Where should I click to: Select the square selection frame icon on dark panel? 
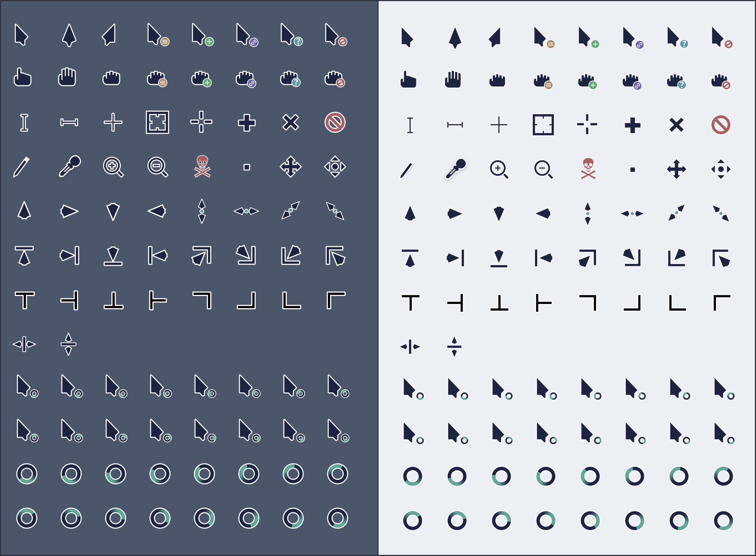[157, 122]
